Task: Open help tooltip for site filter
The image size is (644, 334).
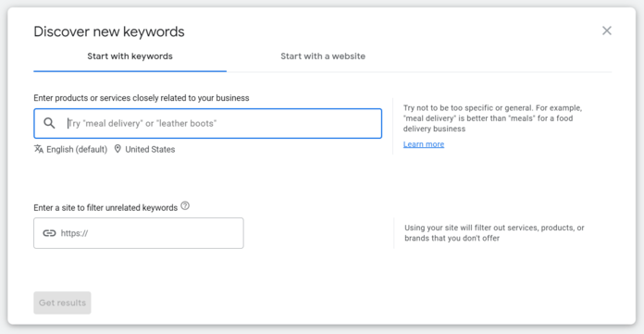Action: (x=185, y=205)
